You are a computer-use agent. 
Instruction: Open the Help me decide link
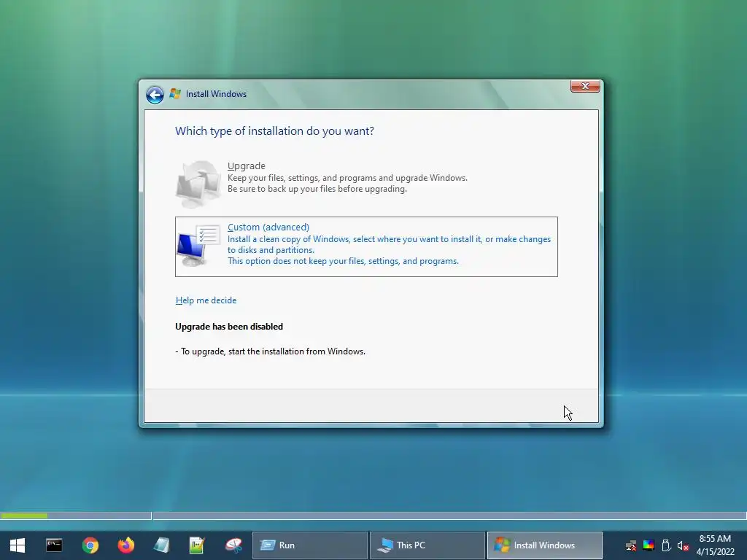pos(206,300)
